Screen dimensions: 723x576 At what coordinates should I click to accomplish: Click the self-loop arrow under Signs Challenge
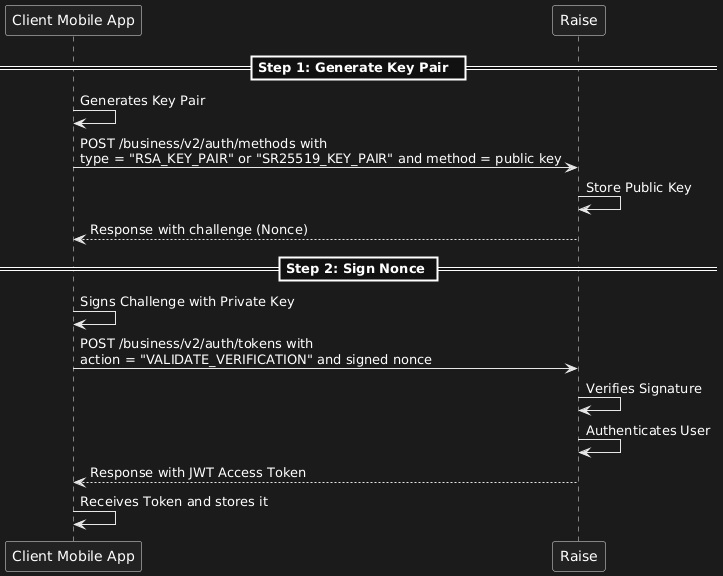[100, 318]
